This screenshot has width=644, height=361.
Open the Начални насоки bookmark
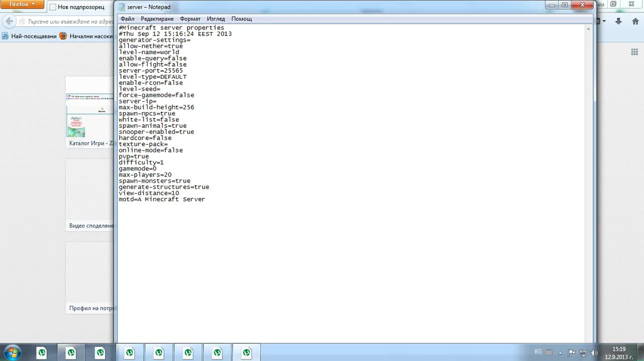coord(86,36)
